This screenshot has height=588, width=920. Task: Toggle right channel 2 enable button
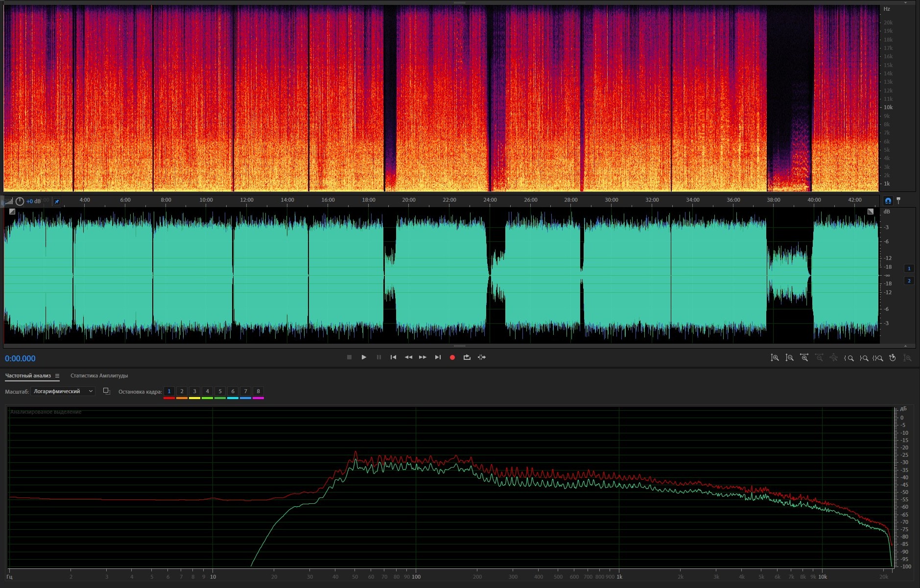coord(909,281)
